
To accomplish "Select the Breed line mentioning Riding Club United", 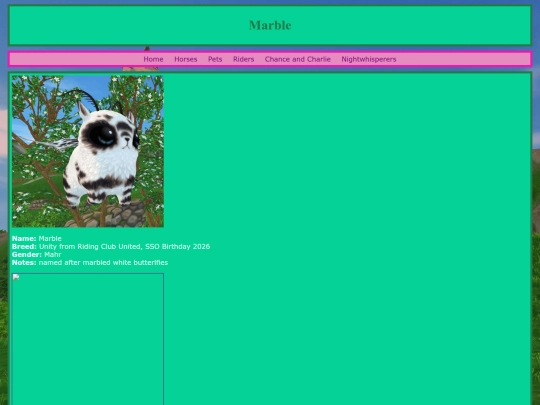I will click(111, 247).
